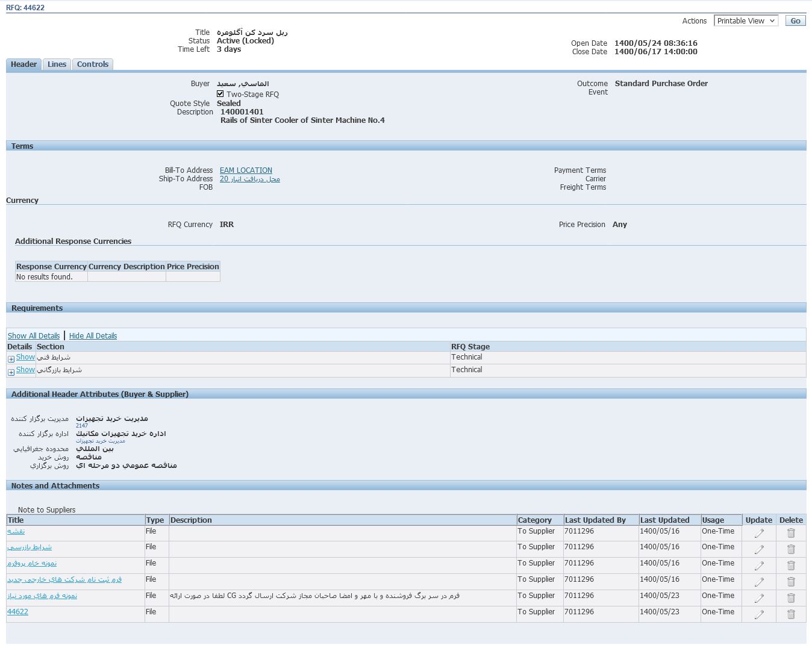Click the Go button
The image size is (812, 648).
tap(795, 20)
